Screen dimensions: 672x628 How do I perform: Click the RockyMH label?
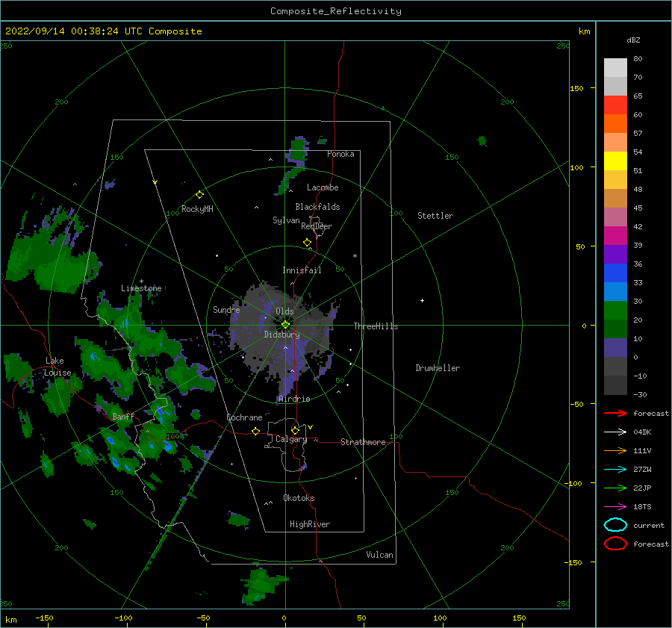197,209
